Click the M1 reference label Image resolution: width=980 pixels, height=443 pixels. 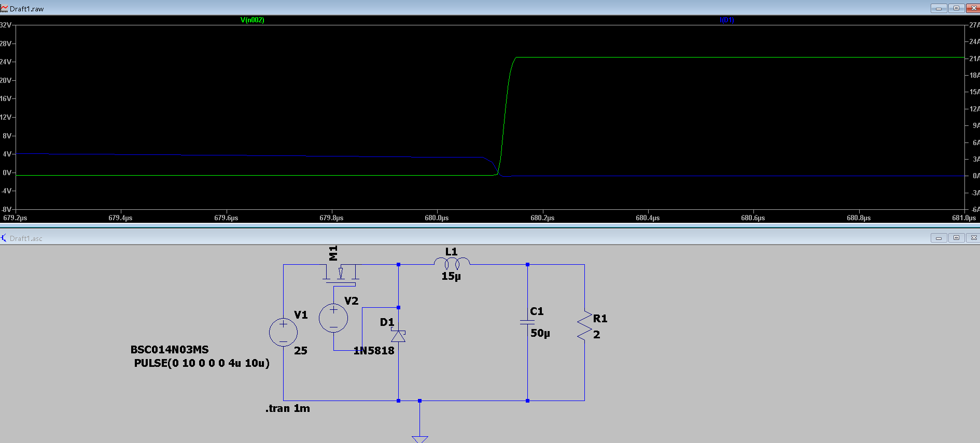click(x=333, y=253)
